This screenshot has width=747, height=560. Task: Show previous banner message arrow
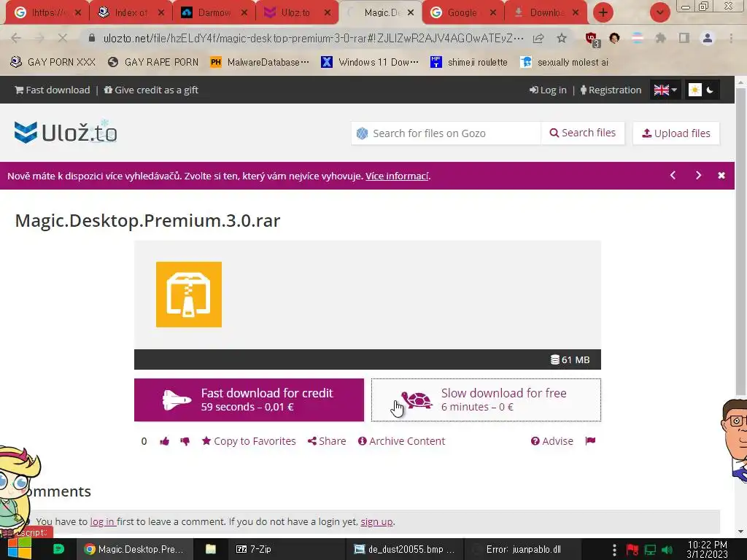point(673,175)
